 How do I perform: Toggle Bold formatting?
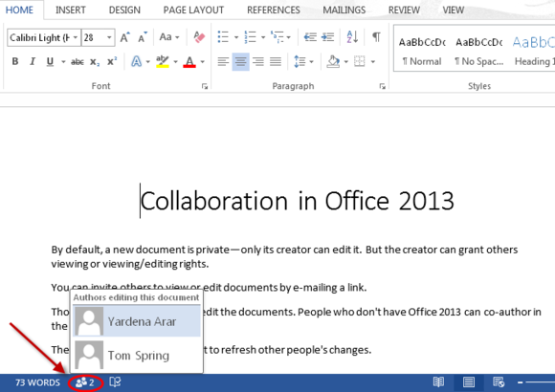[15, 61]
